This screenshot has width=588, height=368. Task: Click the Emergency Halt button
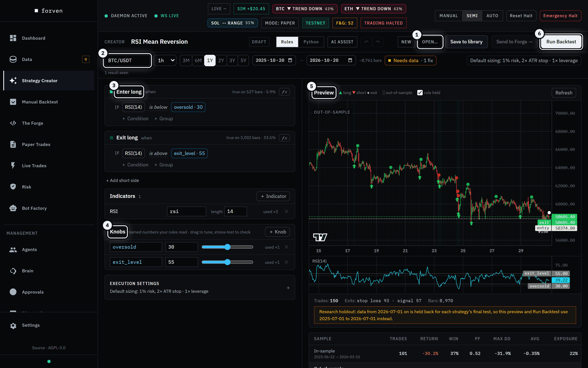point(560,16)
